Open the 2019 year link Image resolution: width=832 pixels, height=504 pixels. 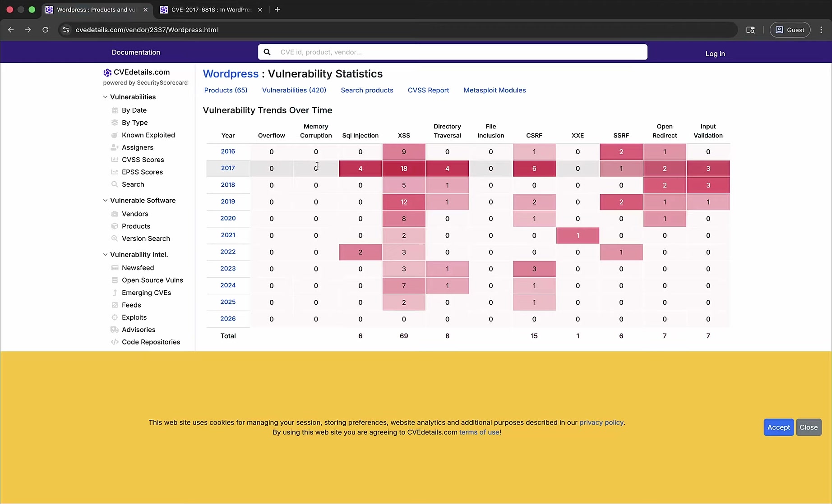click(228, 202)
